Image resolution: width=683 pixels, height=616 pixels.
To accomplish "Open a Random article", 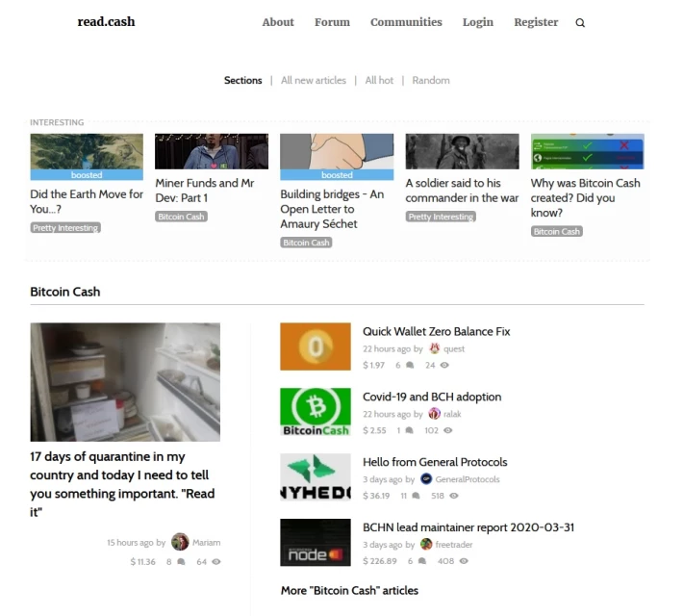I will (x=431, y=81).
